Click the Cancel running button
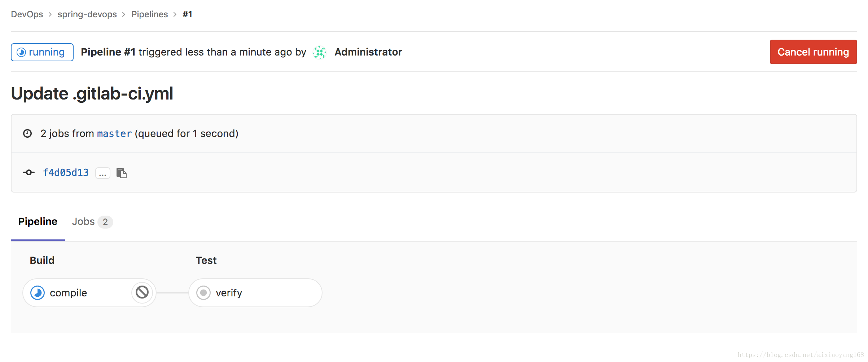The image size is (868, 362). [x=813, y=52]
